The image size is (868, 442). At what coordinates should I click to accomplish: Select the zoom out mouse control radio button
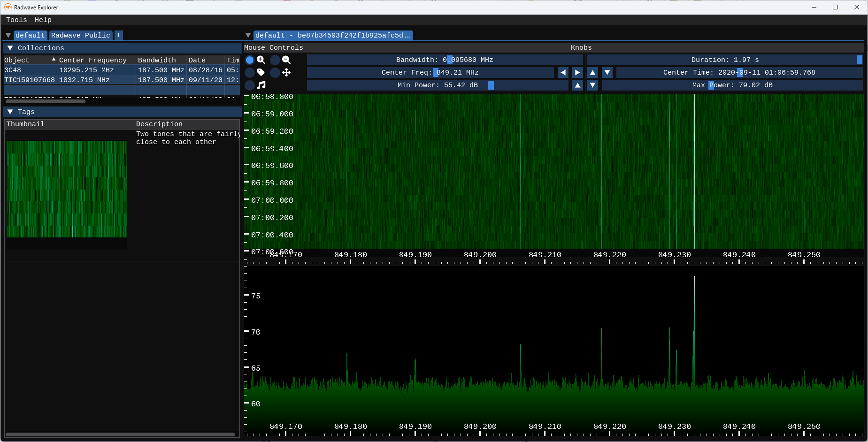click(275, 60)
